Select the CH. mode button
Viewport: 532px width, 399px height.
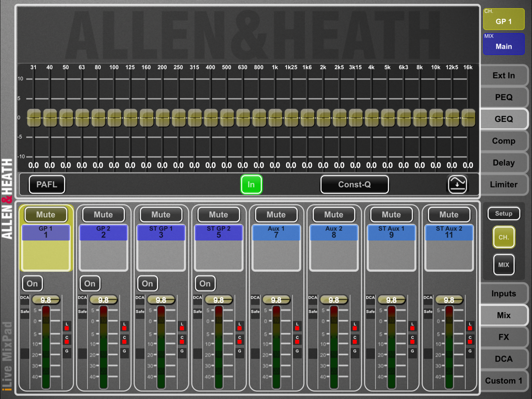[504, 237]
